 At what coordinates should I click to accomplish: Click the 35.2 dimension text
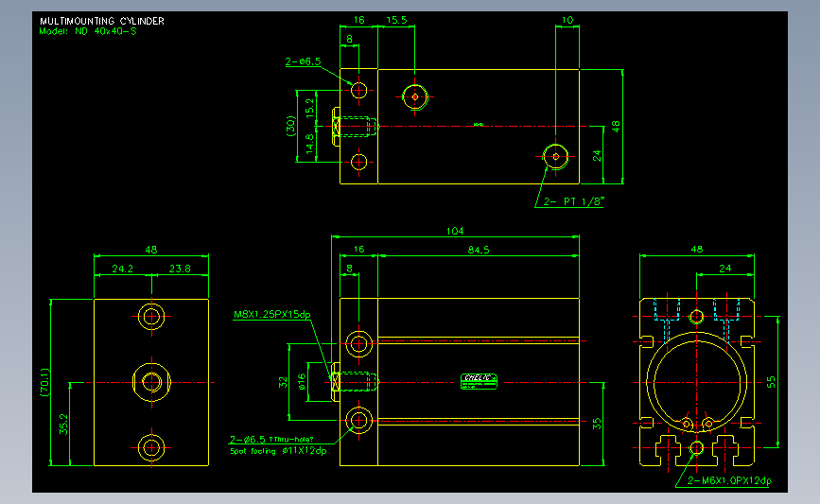click(63, 425)
